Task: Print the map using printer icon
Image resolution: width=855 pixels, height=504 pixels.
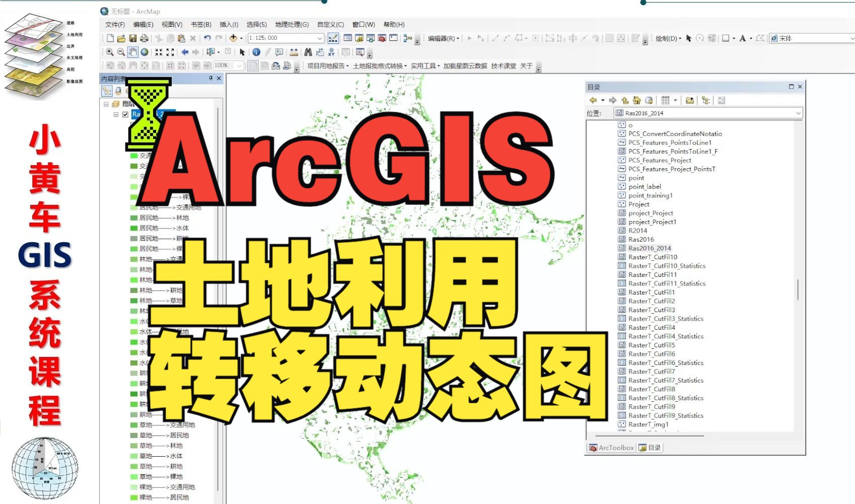Action: point(145,38)
